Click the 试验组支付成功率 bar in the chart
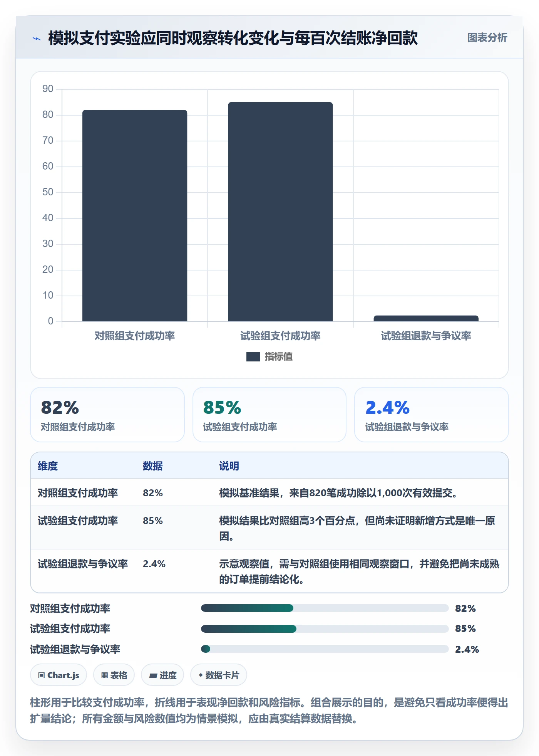 280,212
